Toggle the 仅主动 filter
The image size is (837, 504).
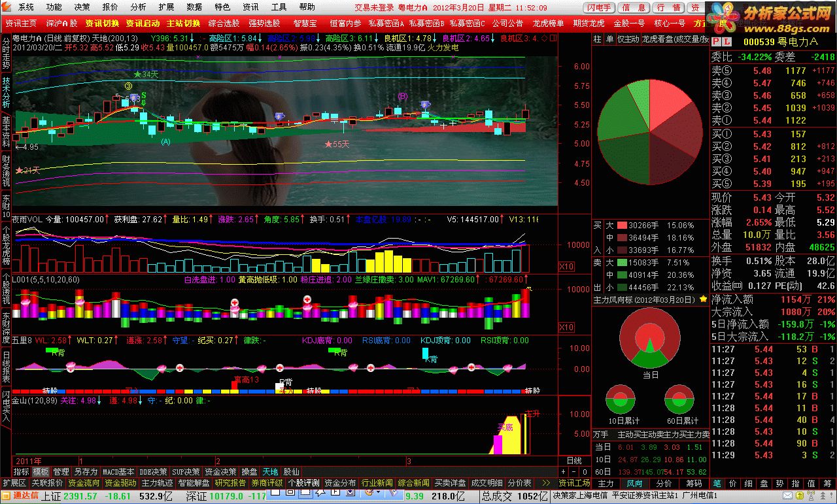coord(628,39)
